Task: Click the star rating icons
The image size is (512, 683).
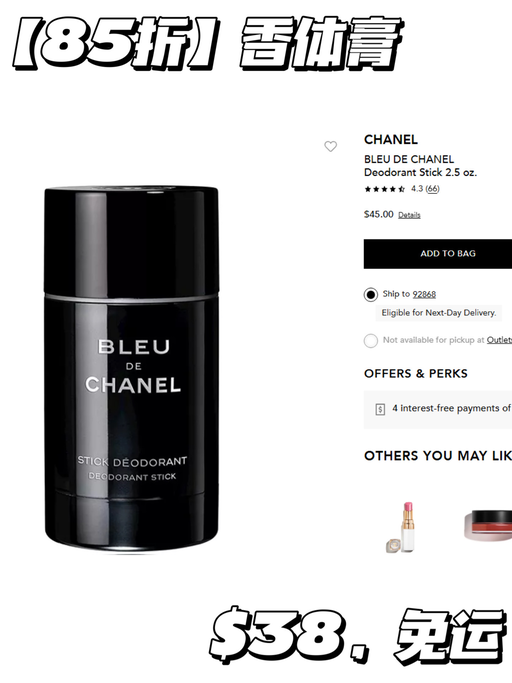Action: coord(385,189)
